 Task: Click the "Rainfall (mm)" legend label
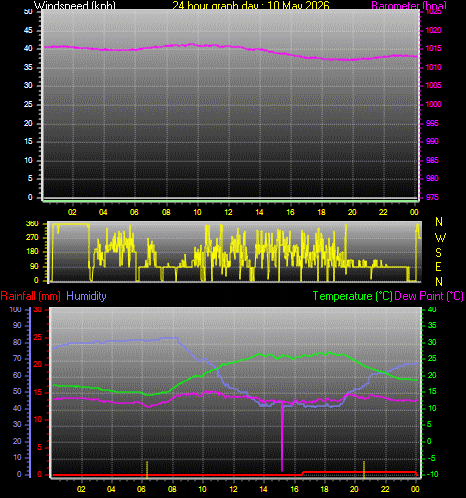pyautogui.click(x=31, y=296)
